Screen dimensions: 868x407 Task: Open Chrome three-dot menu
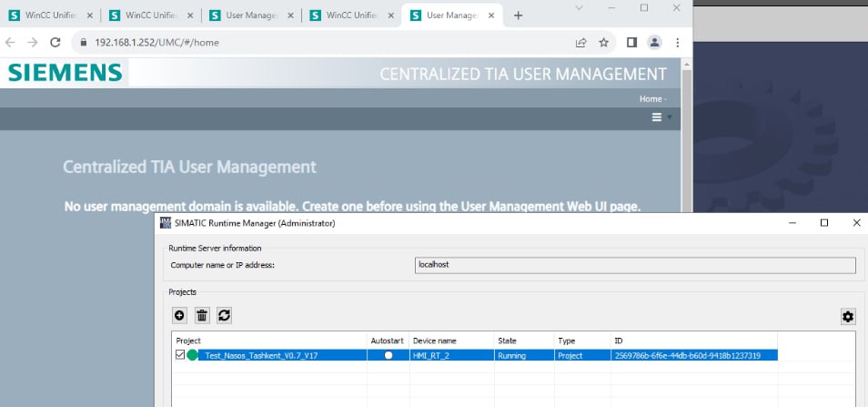pos(678,43)
